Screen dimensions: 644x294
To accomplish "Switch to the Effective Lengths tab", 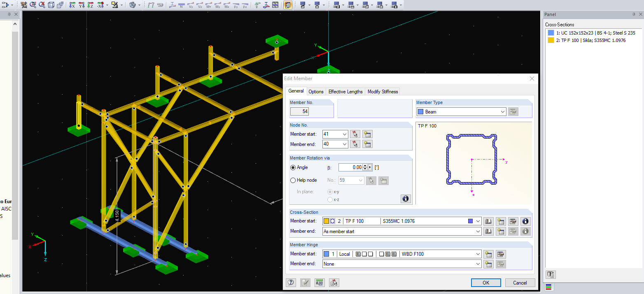I will pyautogui.click(x=345, y=91).
